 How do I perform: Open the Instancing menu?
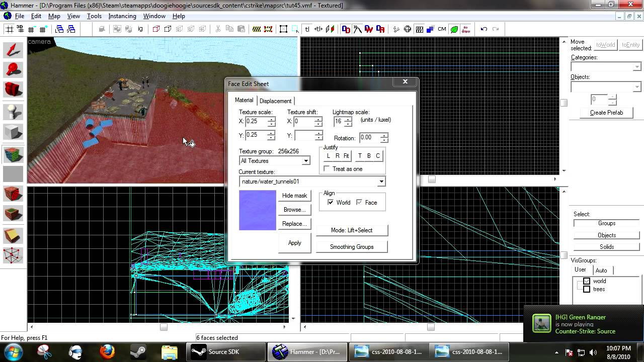point(122,16)
